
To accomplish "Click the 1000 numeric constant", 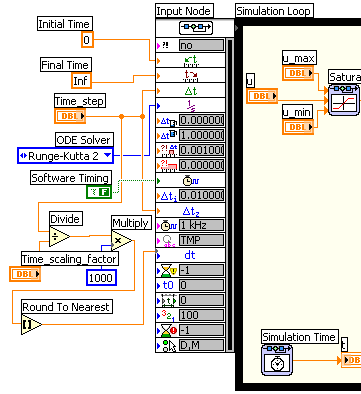I will click(x=101, y=278).
